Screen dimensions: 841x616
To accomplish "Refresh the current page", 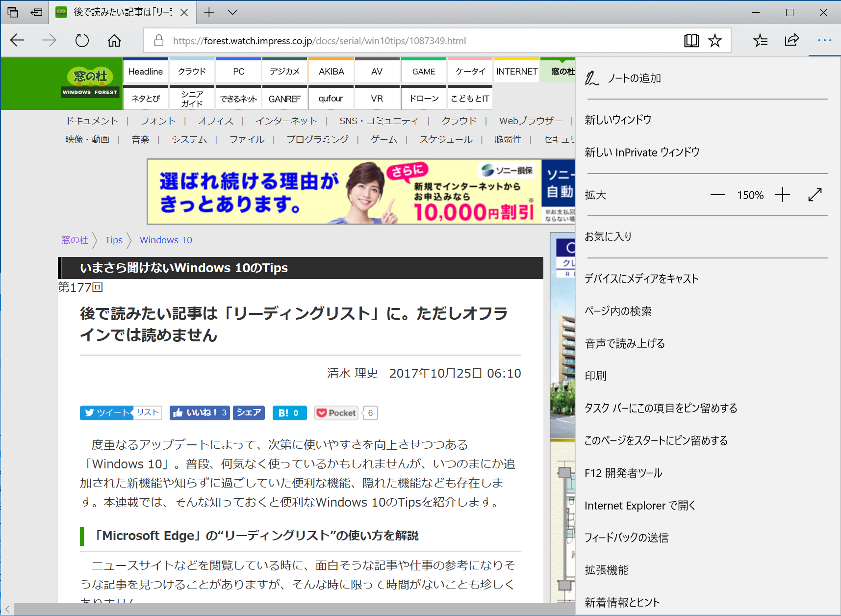I will point(81,41).
